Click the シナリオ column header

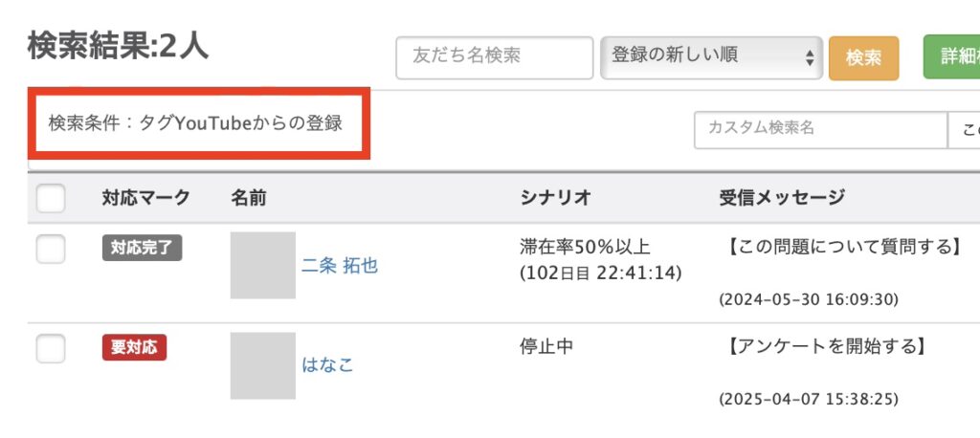pos(556,198)
